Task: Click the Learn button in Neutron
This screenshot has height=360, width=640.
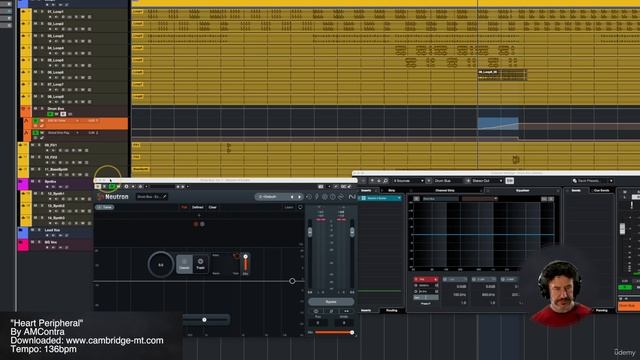Action: [289, 207]
